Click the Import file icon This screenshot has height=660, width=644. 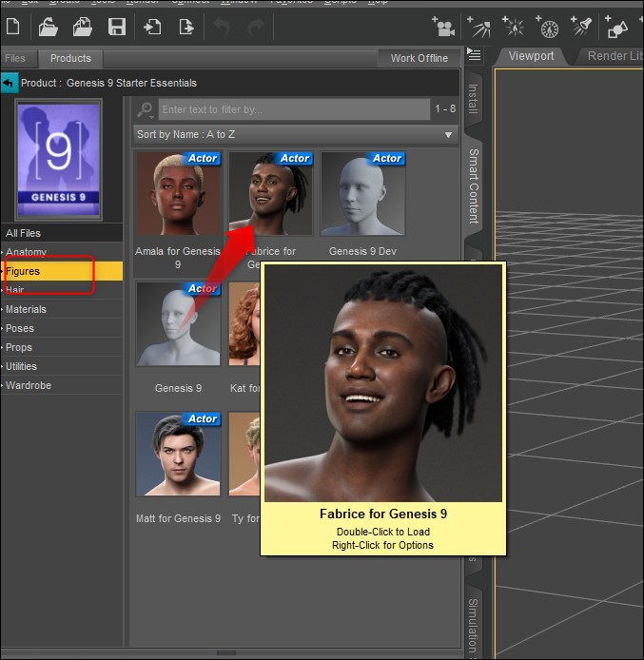(x=152, y=27)
